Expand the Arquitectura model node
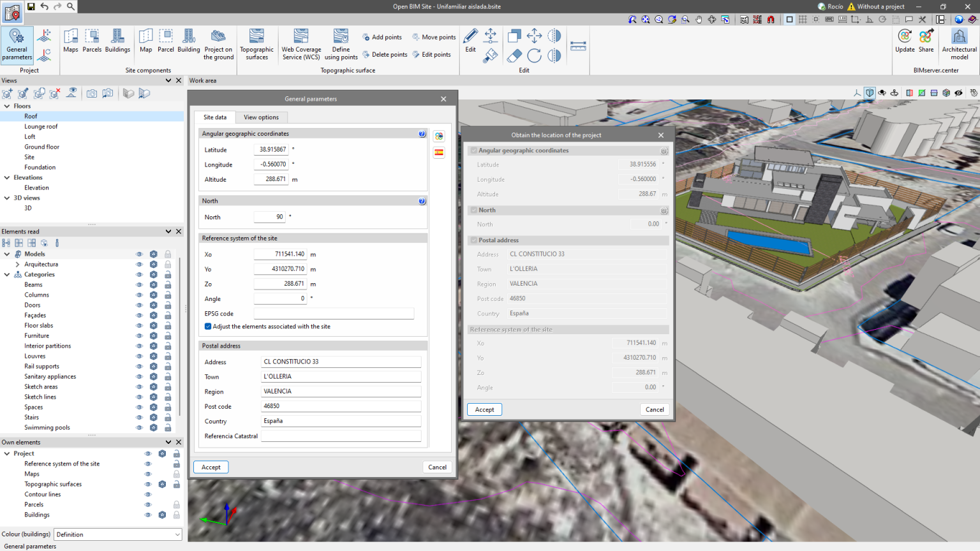The width and height of the screenshot is (980, 551). click(17, 265)
